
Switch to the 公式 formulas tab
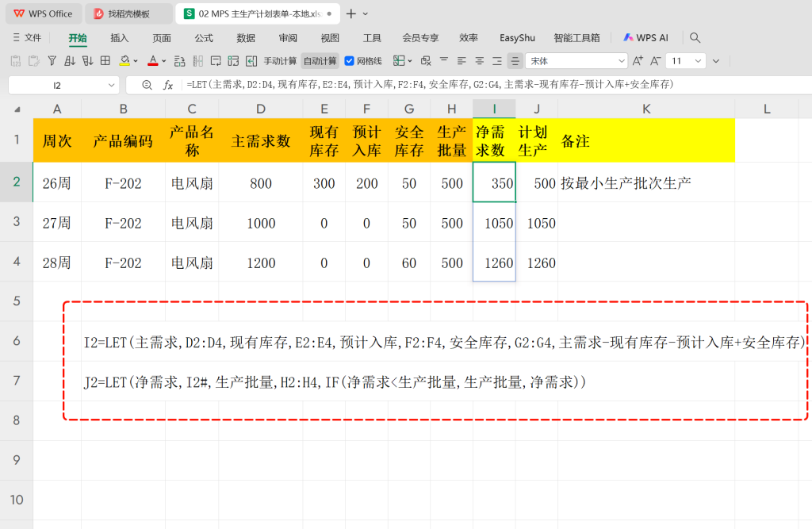click(204, 38)
